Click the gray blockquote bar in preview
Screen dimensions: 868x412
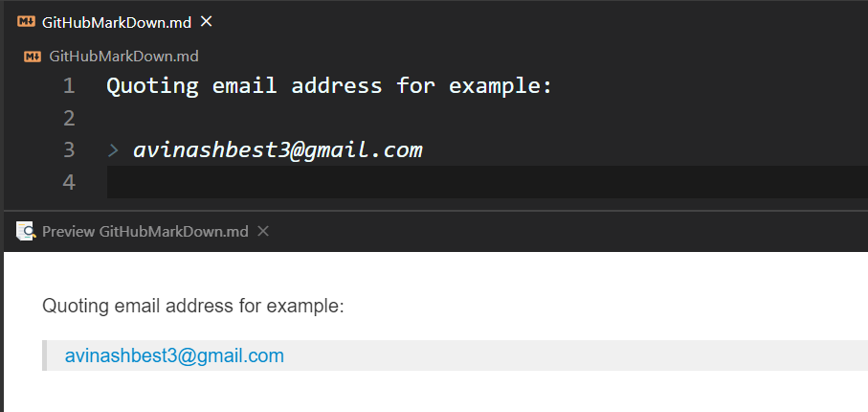pos(45,355)
